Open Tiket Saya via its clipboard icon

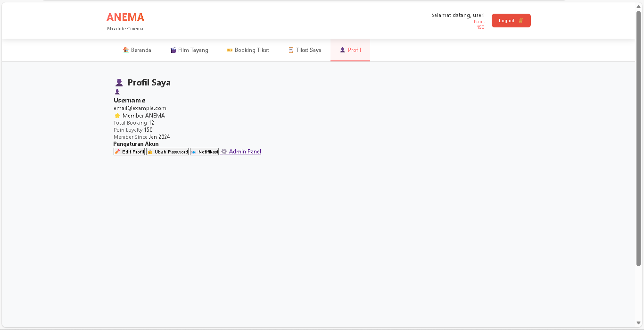click(291, 50)
